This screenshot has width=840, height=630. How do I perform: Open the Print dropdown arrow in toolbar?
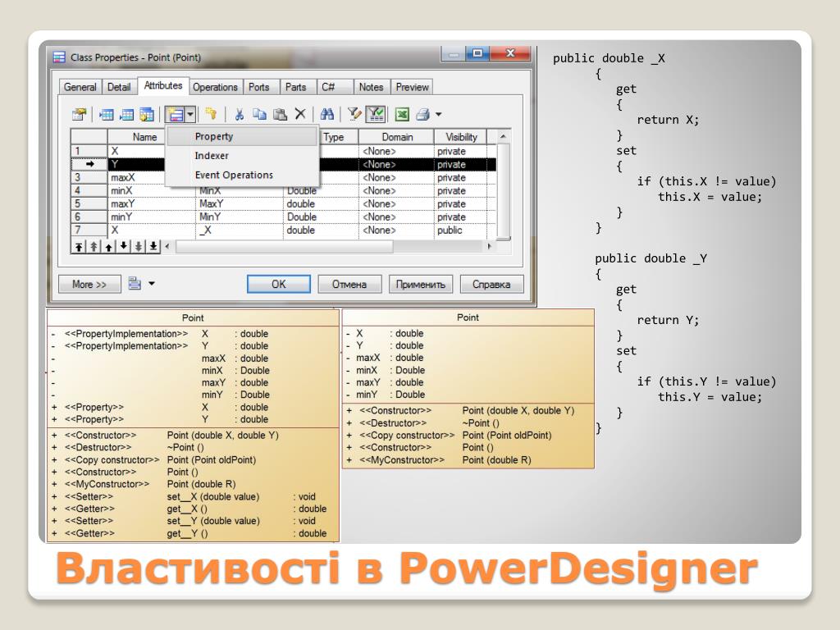[438, 114]
